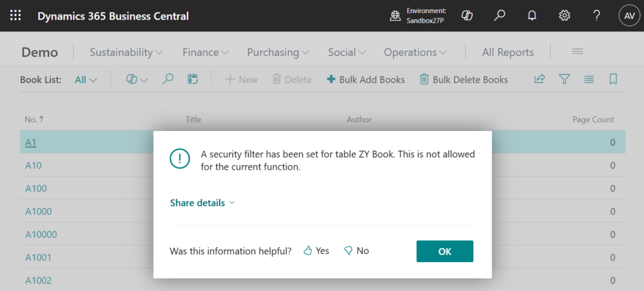Open the settings gear
The height and width of the screenshot is (291, 644).
pos(564,16)
